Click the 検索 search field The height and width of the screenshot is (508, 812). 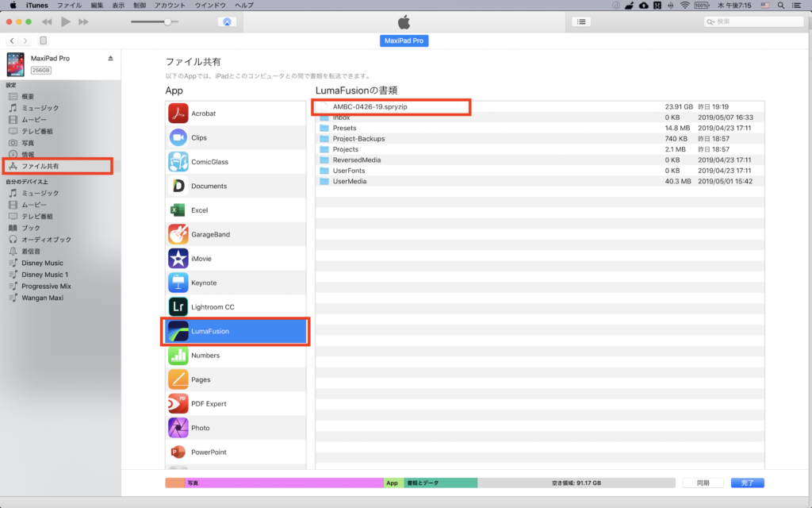[753, 21]
